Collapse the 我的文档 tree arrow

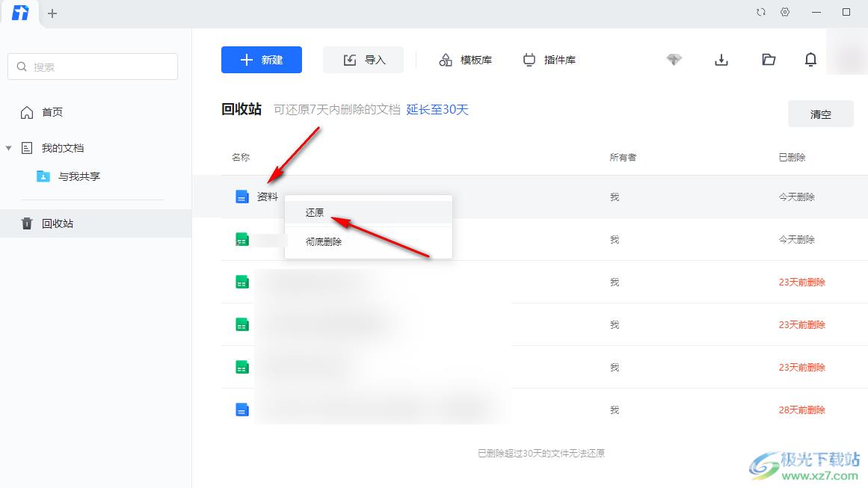8,148
